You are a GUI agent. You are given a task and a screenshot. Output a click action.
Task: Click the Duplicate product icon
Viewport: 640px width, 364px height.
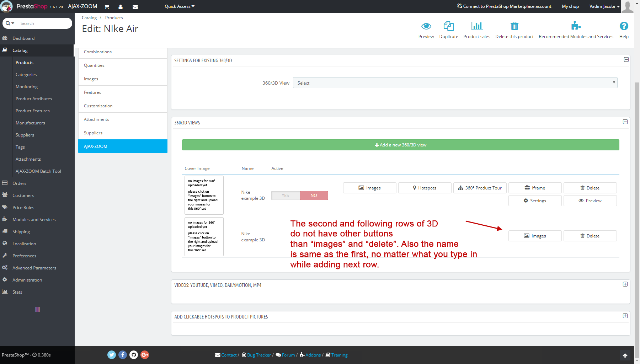click(449, 26)
